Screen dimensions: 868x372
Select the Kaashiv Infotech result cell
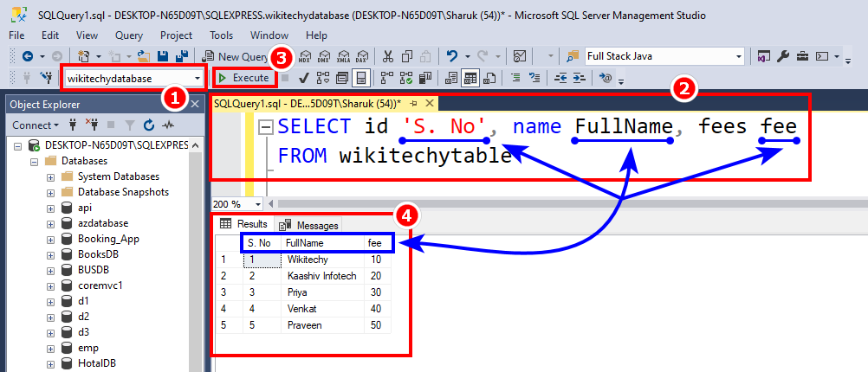(x=321, y=276)
